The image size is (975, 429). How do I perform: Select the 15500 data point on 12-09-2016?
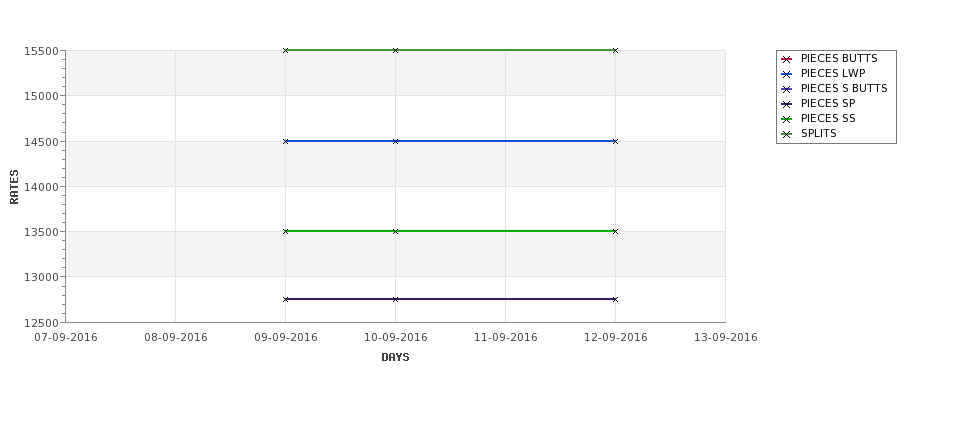(615, 50)
